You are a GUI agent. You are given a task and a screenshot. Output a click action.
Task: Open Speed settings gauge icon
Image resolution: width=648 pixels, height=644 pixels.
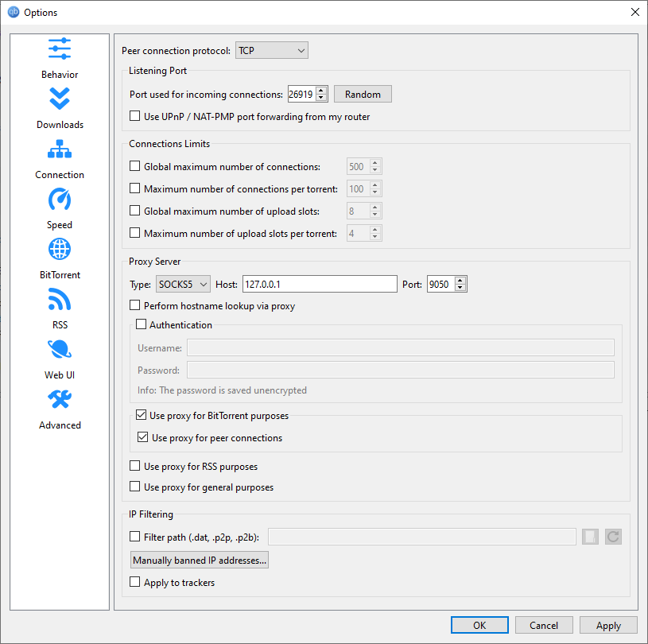click(60, 200)
